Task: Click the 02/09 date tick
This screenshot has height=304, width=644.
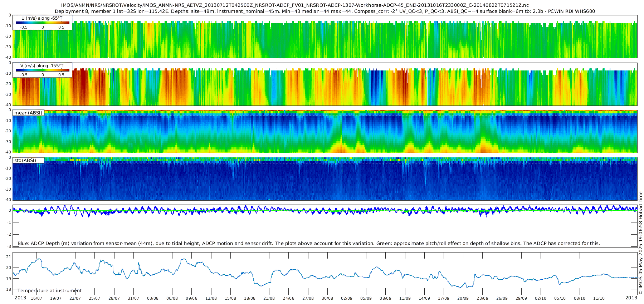Action: tap(347, 298)
